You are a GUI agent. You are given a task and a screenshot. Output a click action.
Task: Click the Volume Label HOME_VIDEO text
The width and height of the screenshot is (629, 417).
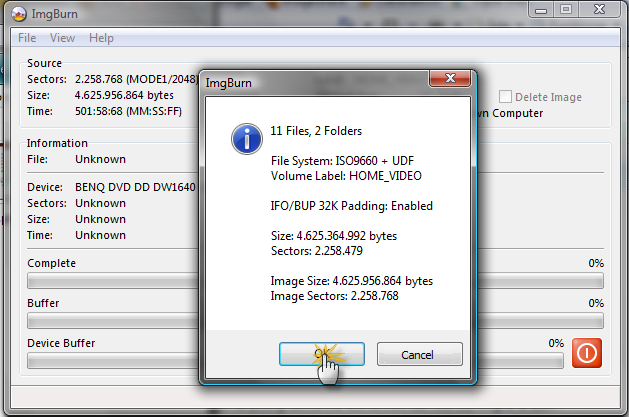tap(346, 176)
